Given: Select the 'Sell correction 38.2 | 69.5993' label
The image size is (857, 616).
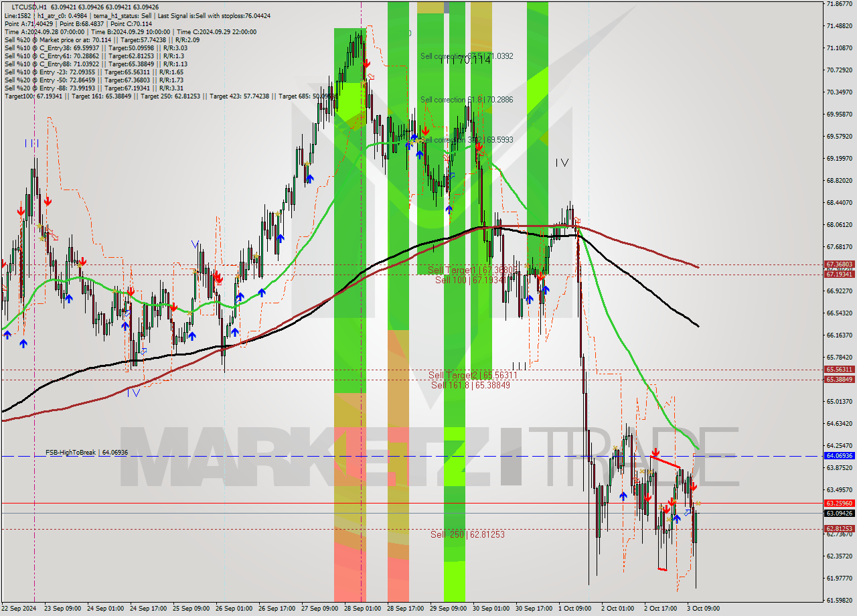Looking at the screenshot, I should [467, 140].
